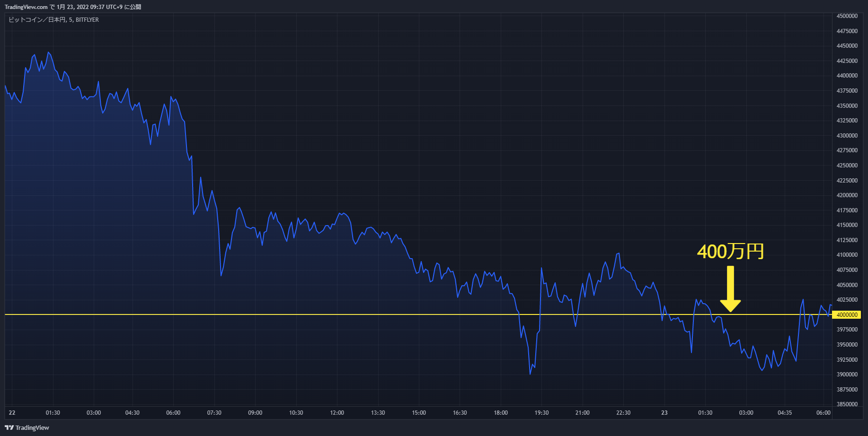This screenshot has height=436, width=868.
Task: Click the first 03:00 label after 22
Action: click(94, 413)
